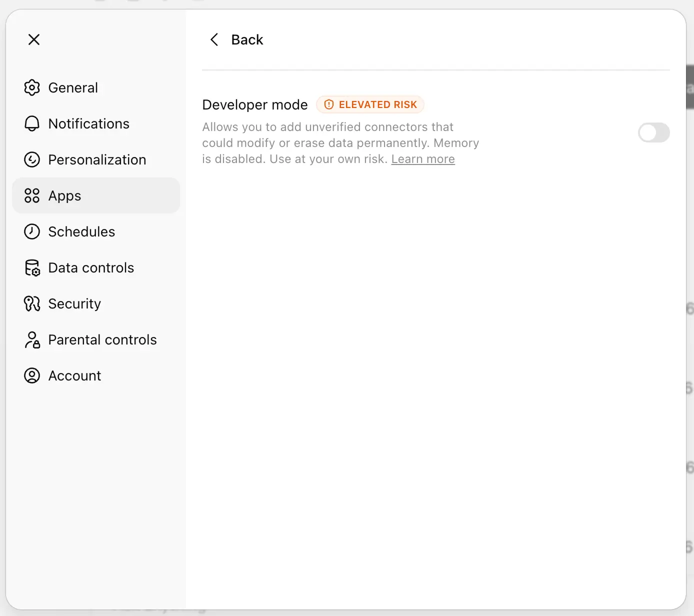Screen dimensions: 694x616
Task: Select the General settings gear icon
Action: (31, 87)
